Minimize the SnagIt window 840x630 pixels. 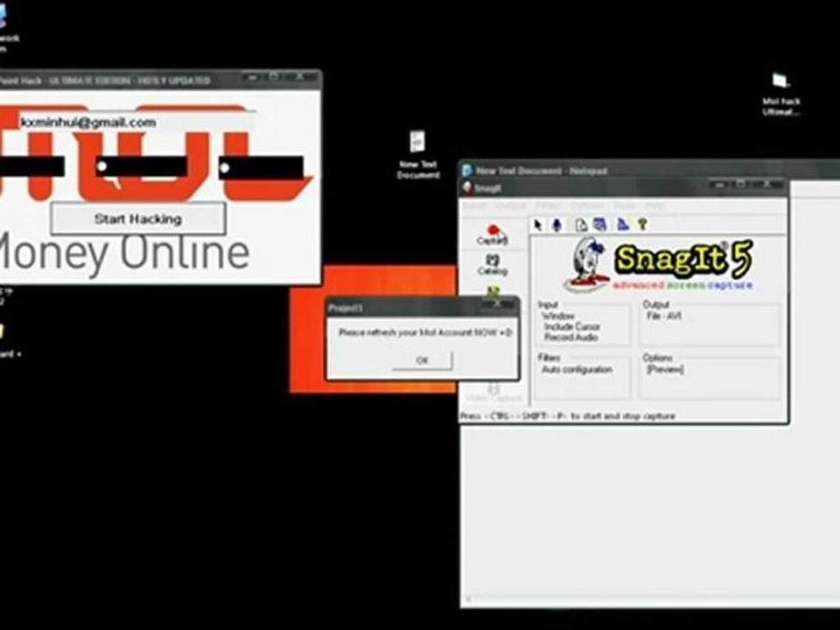click(719, 185)
